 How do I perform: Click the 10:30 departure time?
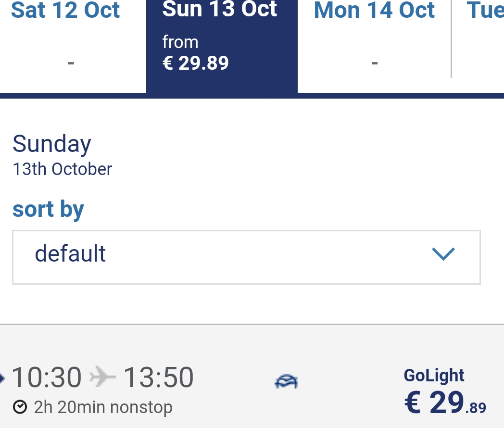[x=47, y=377]
